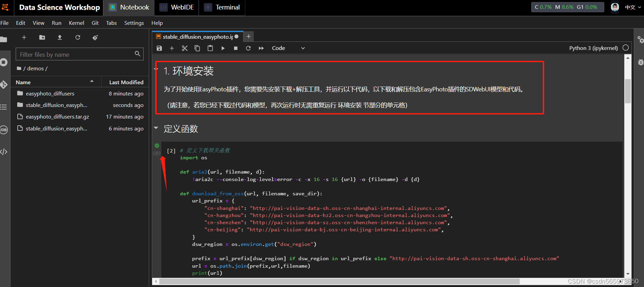Focus the Filter files by name field
The height and width of the screenshot is (287, 644).
pos(79,54)
